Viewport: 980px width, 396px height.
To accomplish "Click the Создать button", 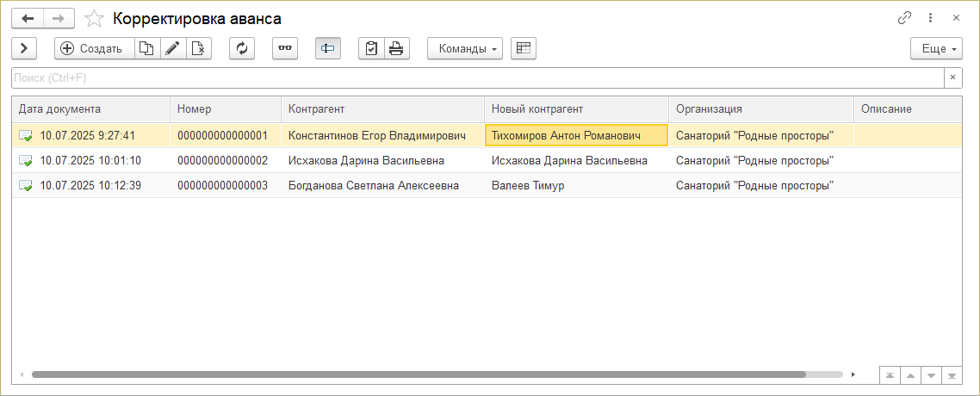I will (94, 49).
